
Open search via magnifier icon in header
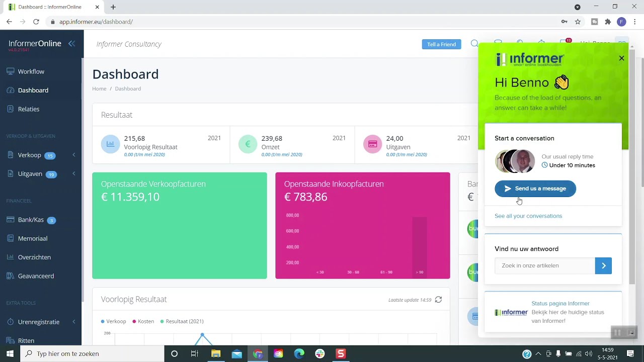pyautogui.click(x=474, y=44)
